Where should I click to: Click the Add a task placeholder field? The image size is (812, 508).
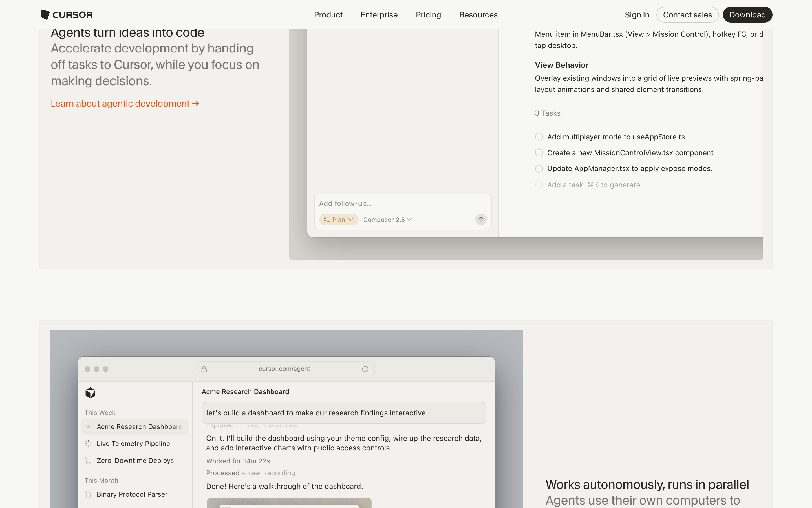(x=597, y=185)
